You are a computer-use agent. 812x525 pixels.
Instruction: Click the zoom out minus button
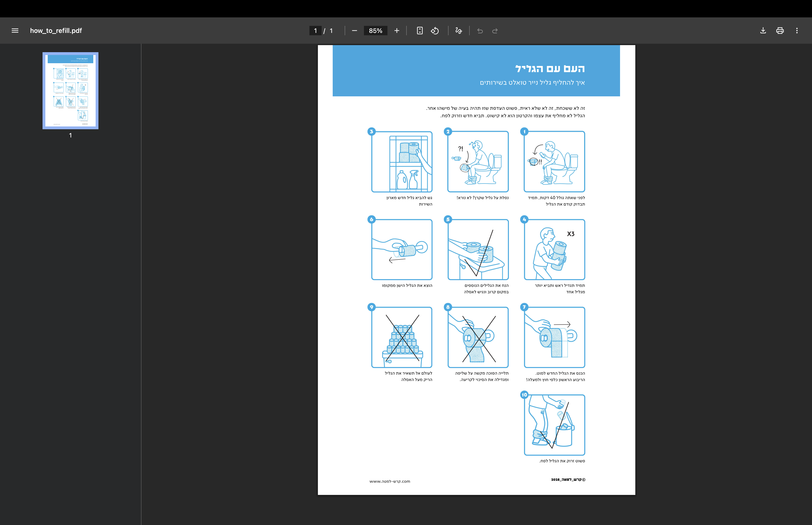tap(354, 31)
